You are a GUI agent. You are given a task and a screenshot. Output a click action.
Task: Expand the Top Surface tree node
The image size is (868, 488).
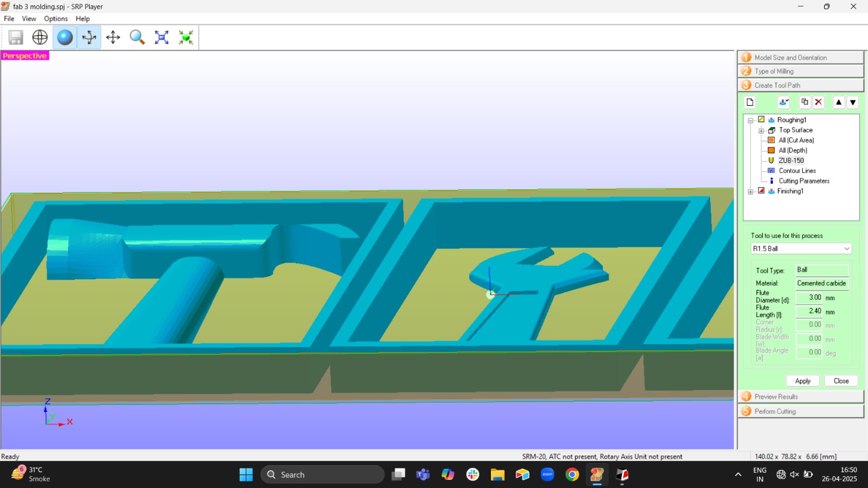[761, 131]
